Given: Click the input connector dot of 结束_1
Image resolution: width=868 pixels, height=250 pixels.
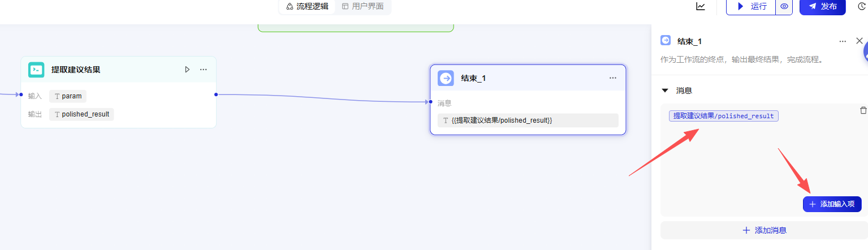Looking at the screenshot, I should coord(430,102).
